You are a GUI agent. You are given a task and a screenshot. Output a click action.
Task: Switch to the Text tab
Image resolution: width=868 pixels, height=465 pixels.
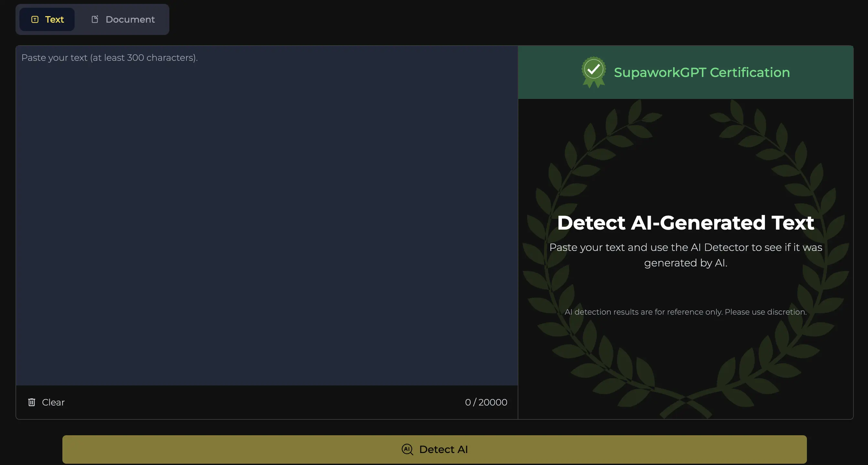click(47, 19)
